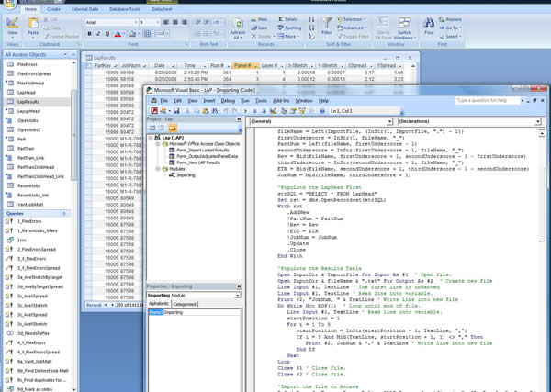The width and height of the screenshot is (551, 392).
Task: Switch to the Database Tools ribbon tab
Action: (125, 9)
